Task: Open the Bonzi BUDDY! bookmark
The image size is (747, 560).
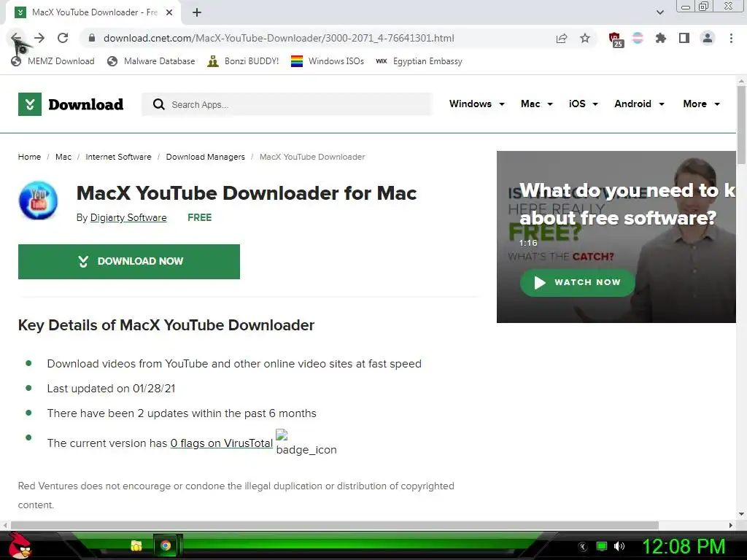Action: point(243,61)
